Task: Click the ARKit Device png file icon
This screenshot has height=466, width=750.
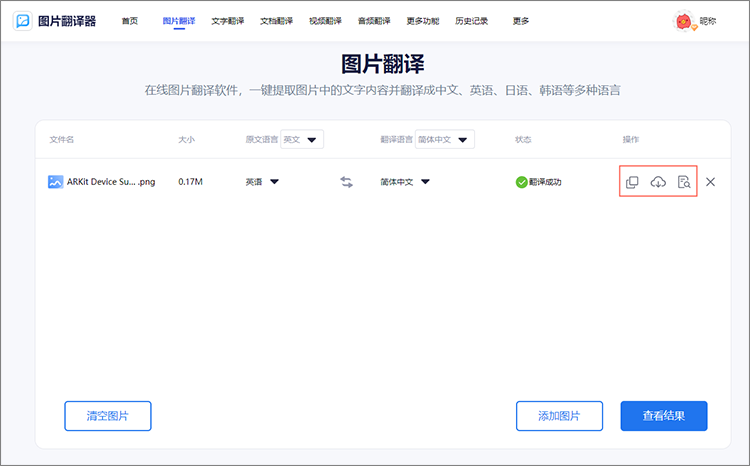Action: (55, 182)
